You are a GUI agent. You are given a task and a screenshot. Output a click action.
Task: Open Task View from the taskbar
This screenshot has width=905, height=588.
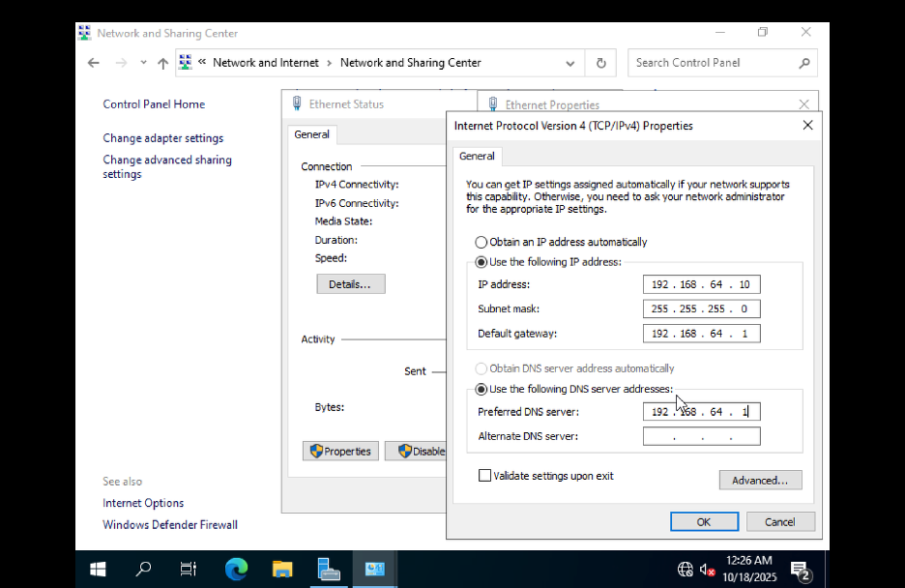pyautogui.click(x=188, y=569)
